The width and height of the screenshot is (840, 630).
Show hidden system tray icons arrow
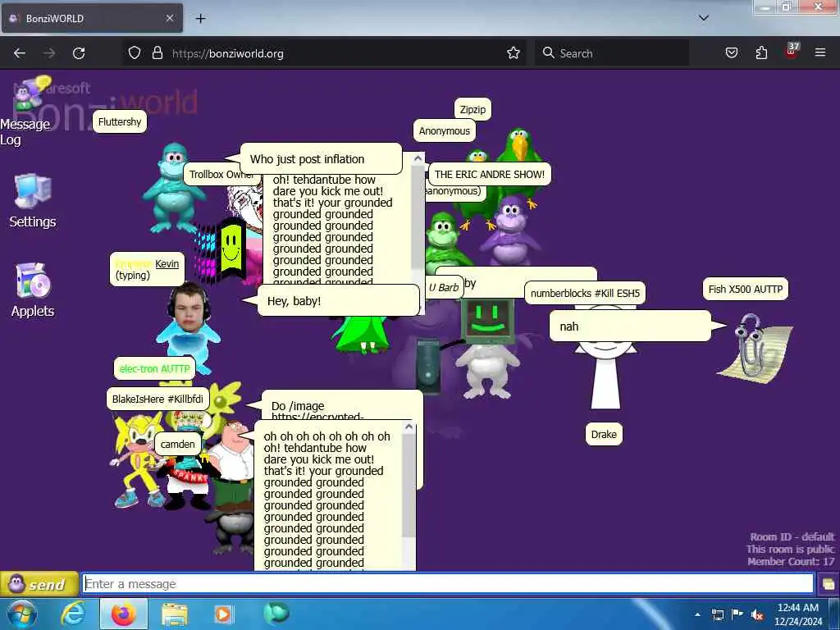(x=698, y=614)
